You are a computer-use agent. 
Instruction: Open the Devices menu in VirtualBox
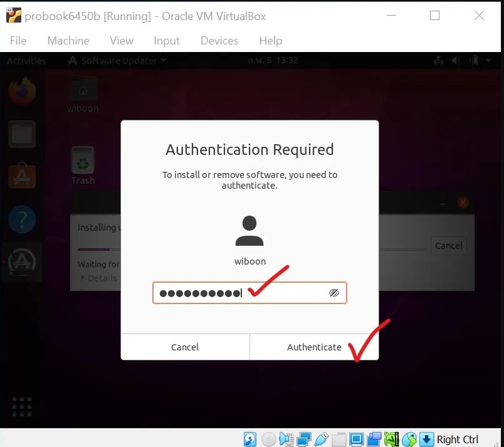point(219,41)
